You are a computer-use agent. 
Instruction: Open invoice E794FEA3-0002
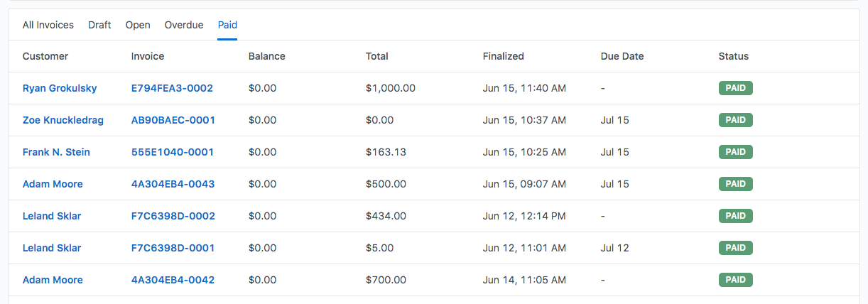(x=172, y=88)
